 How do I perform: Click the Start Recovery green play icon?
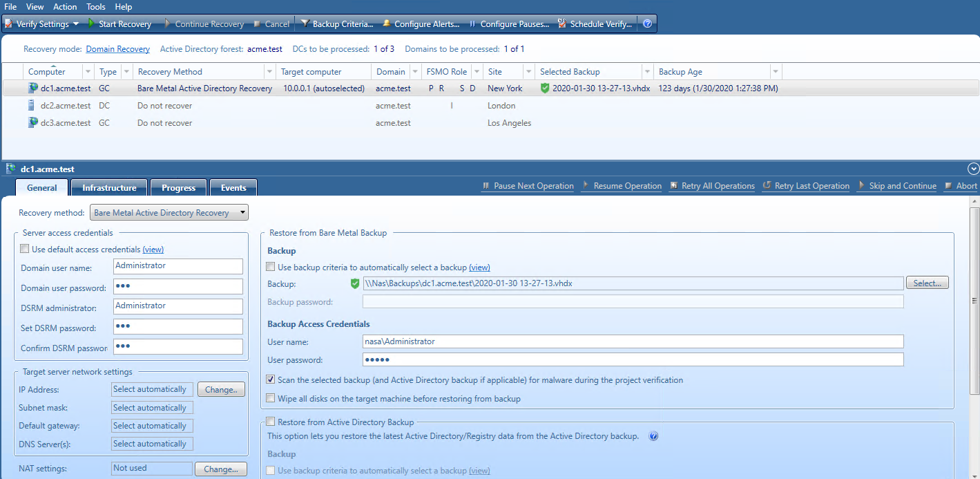90,24
